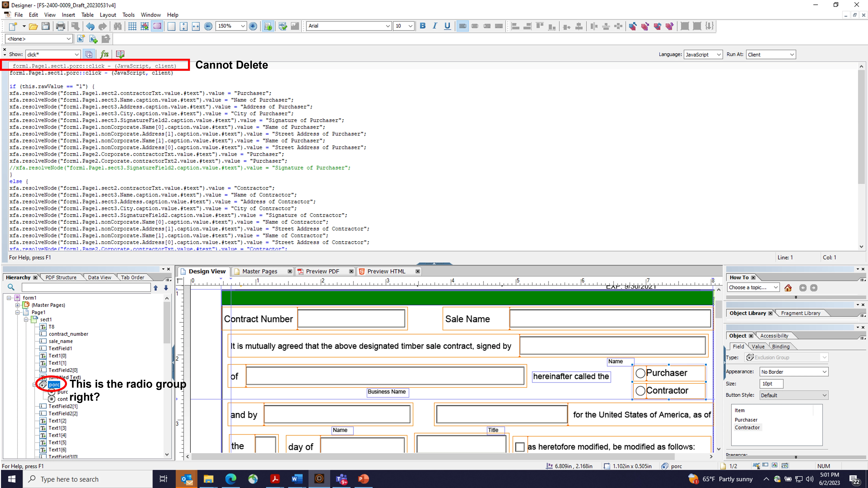This screenshot has width=868, height=488.
Task: Open the Binding tab in Object palette
Action: click(x=780, y=346)
